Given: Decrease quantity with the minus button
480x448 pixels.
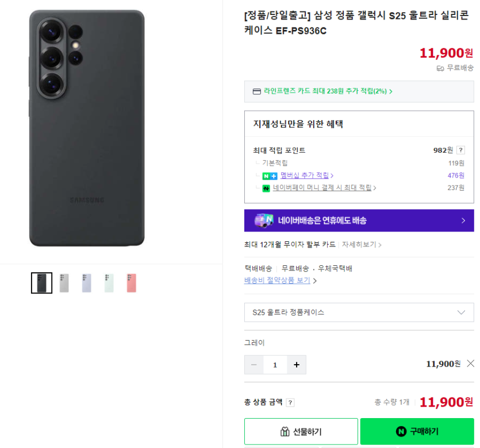Looking at the screenshot, I should tap(254, 365).
